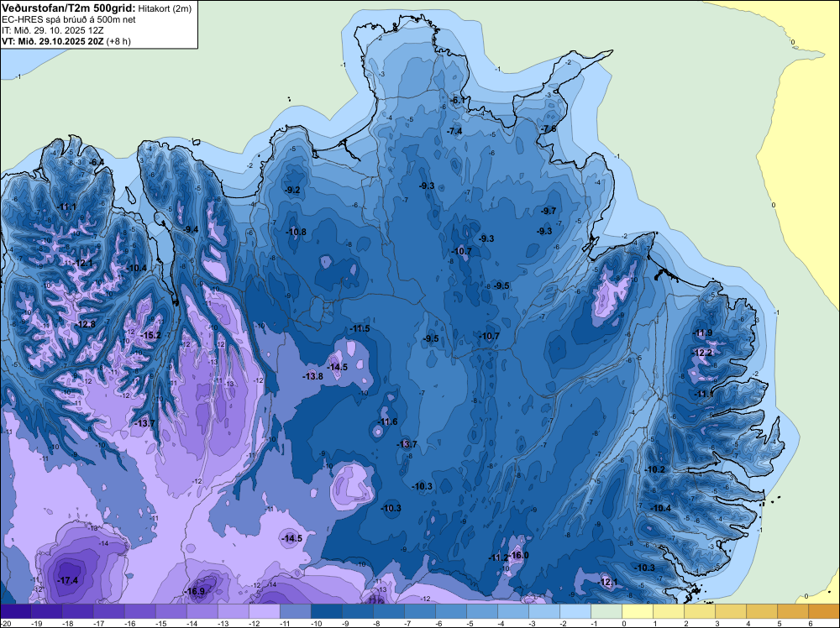This screenshot has width=840, height=628.
Task: Click the 'IT: Mið. 29. 10. 2025 12Z' line
Action: tap(52, 30)
